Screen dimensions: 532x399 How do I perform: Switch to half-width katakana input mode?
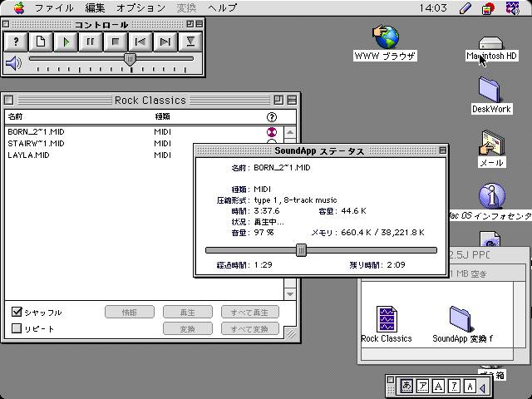[454, 386]
